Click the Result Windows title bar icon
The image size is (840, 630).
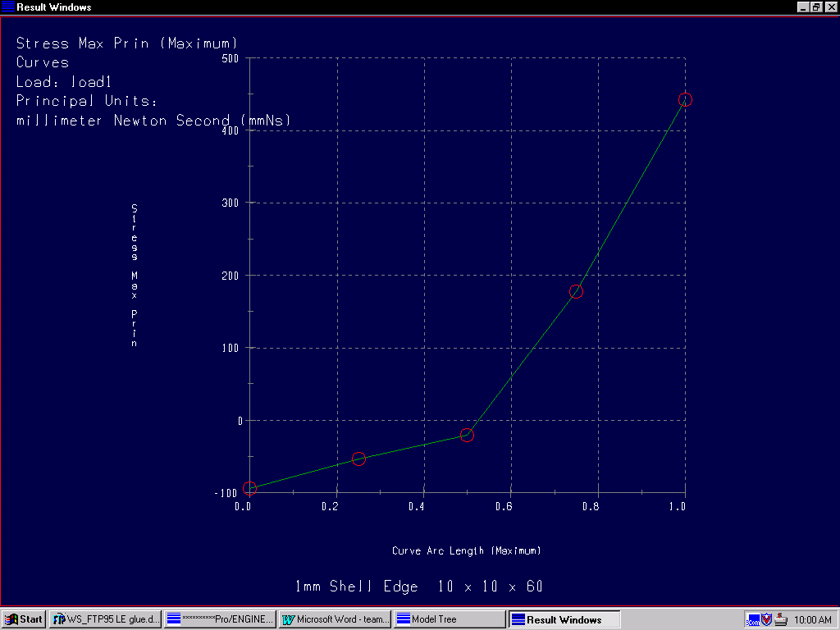tap(8, 7)
